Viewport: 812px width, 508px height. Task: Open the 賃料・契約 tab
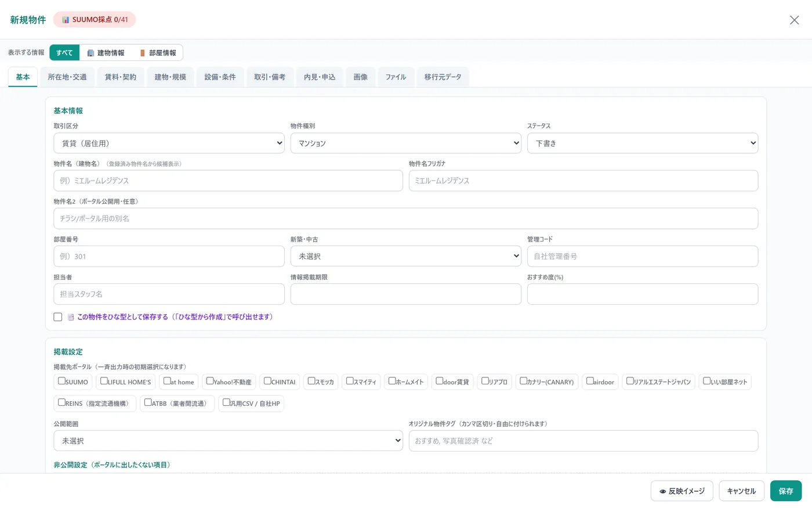(x=121, y=77)
